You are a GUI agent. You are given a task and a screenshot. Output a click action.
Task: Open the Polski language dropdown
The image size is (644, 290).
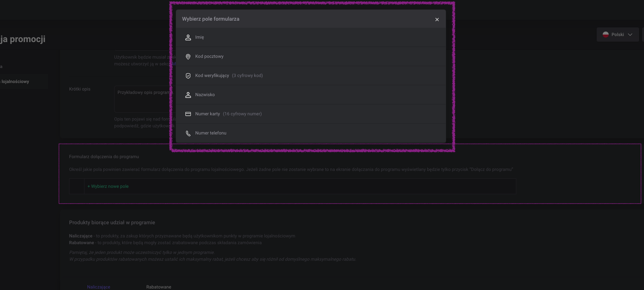pyautogui.click(x=617, y=35)
